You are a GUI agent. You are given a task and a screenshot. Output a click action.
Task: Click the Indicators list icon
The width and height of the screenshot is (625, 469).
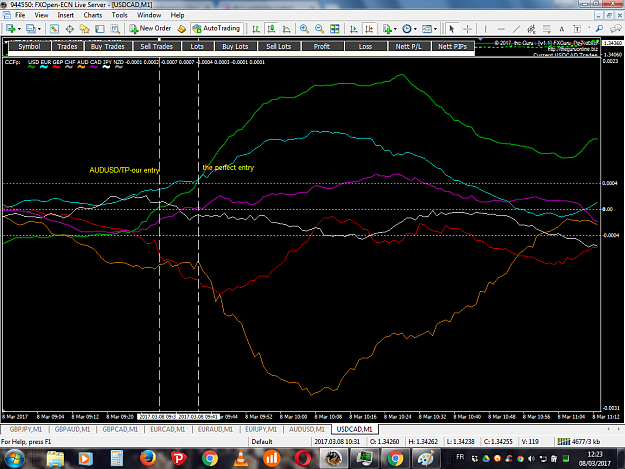[387, 29]
